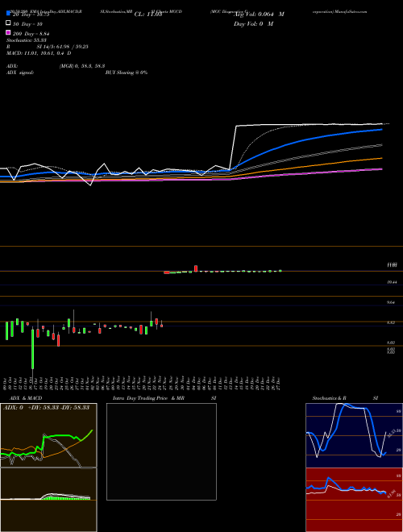Click the 'Intra Day Trading Price & MR' title
403x532 pixels.
[148, 398]
